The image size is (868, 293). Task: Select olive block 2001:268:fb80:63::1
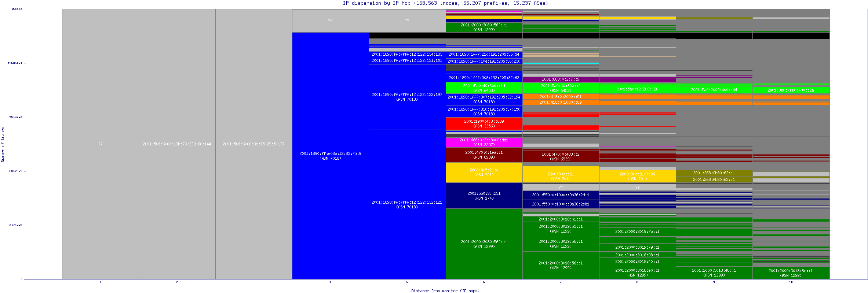click(714, 179)
